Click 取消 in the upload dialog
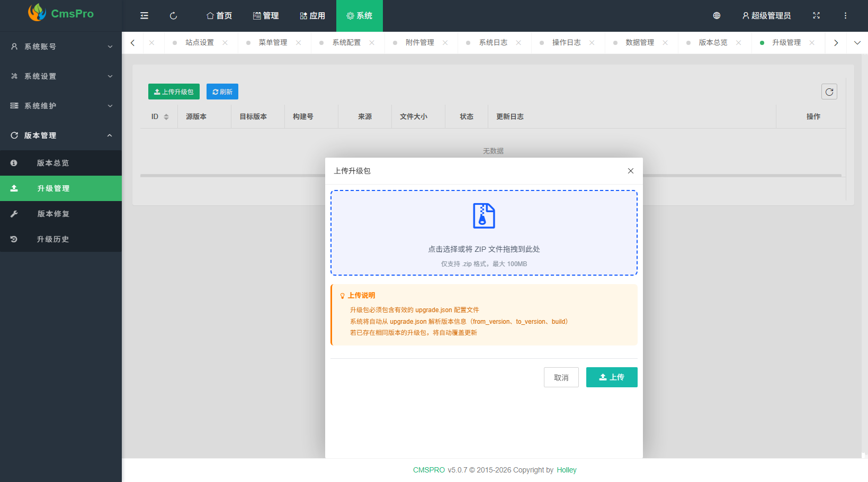 pyautogui.click(x=561, y=377)
